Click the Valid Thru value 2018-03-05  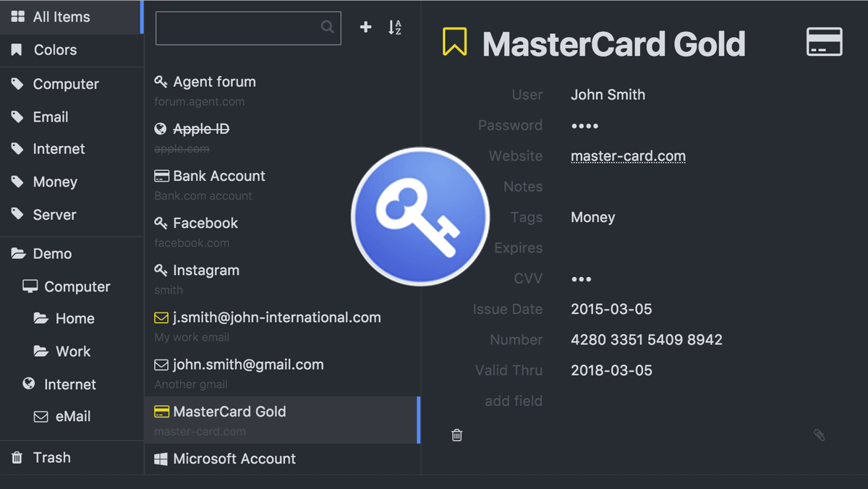611,370
